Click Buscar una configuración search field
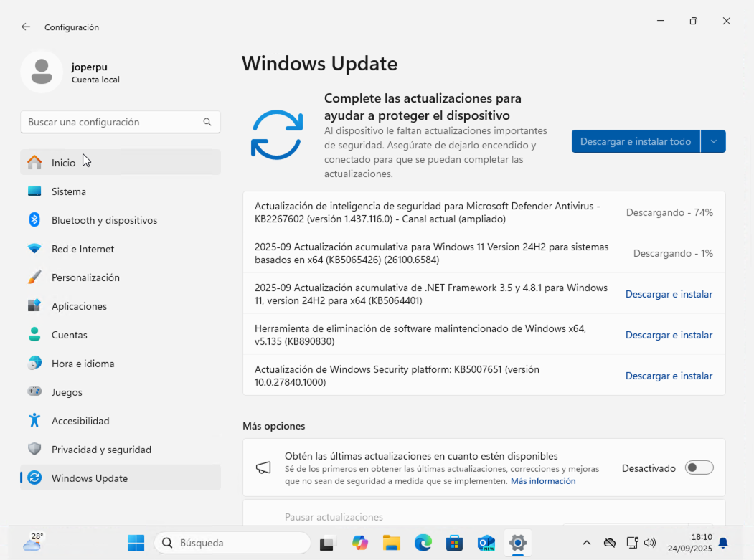The image size is (754, 560). [x=121, y=122]
